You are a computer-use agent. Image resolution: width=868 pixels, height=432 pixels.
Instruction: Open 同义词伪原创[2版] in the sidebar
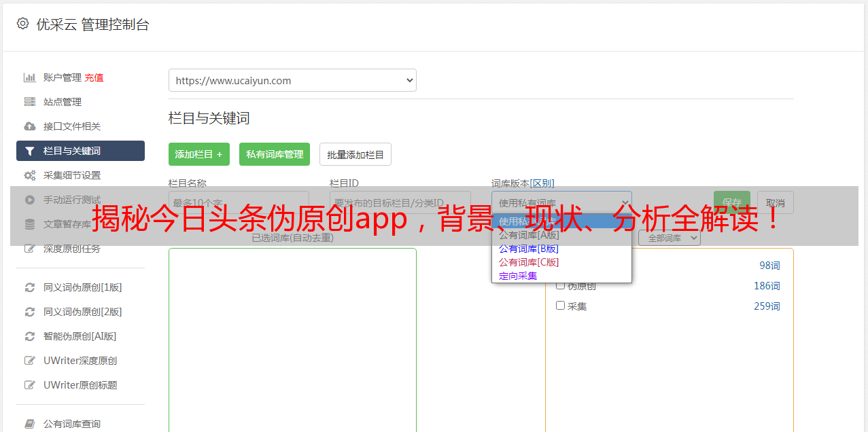click(x=83, y=312)
